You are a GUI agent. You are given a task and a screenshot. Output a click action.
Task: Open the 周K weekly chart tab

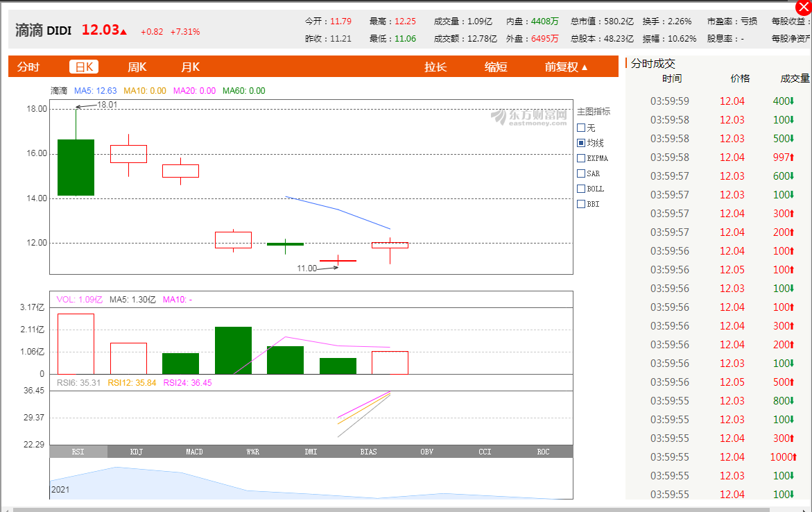coord(137,67)
